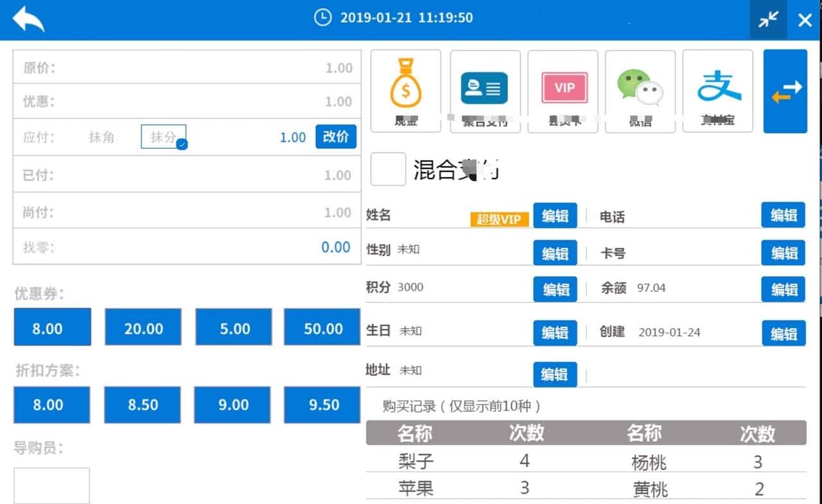Select the 8.00 coupon

click(51, 327)
